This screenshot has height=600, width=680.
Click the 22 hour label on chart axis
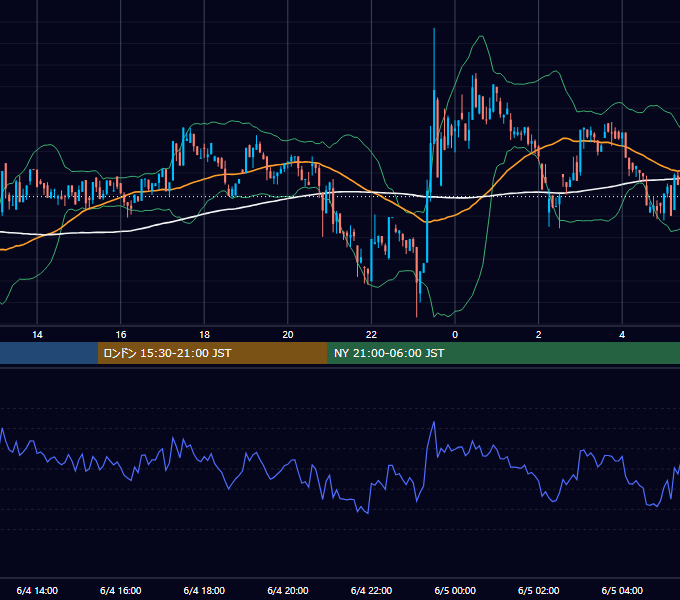pos(371,335)
